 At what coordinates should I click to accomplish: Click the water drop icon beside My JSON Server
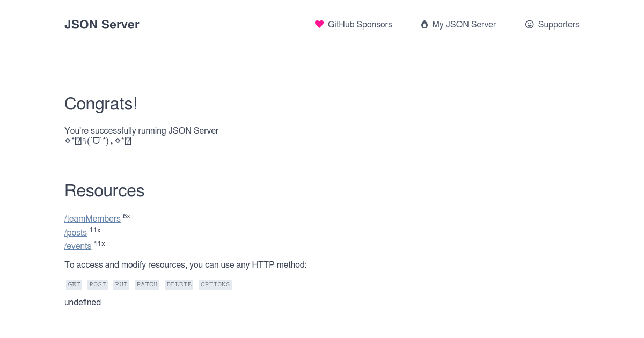tap(424, 24)
